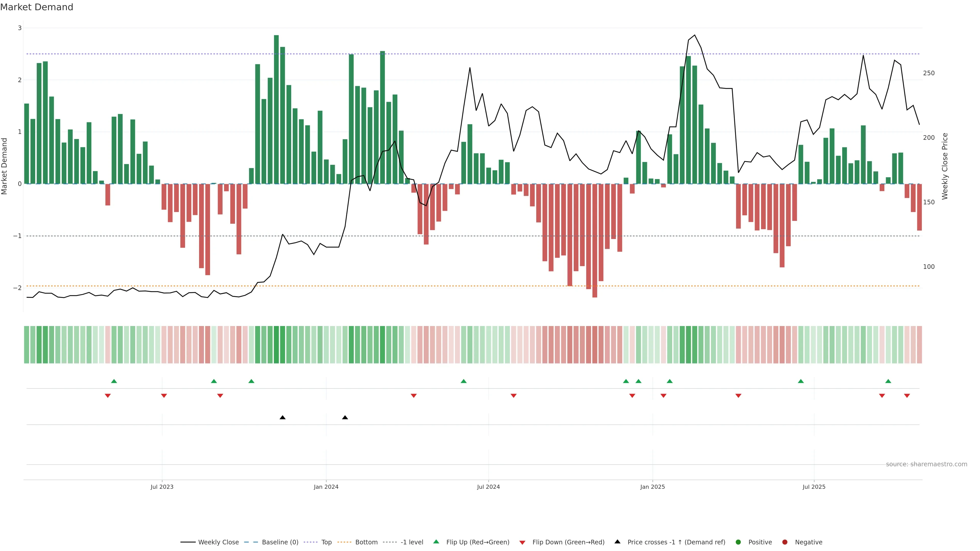Click the Weekly Close Price axis title

point(945,166)
